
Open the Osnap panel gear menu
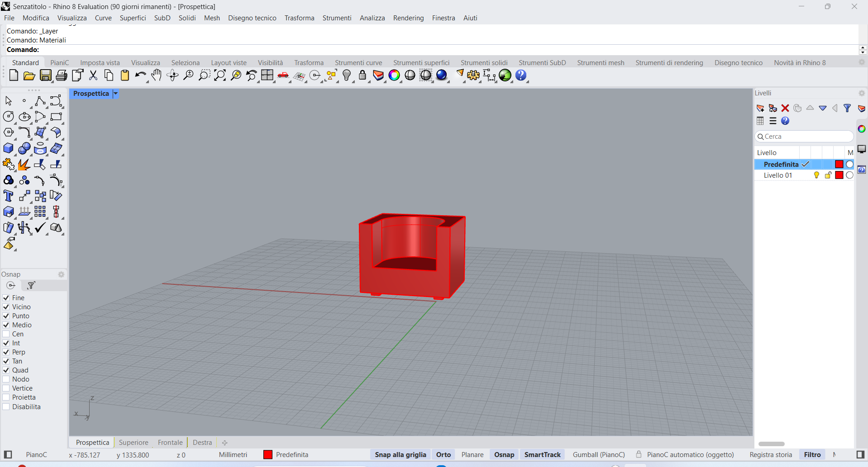click(61, 274)
